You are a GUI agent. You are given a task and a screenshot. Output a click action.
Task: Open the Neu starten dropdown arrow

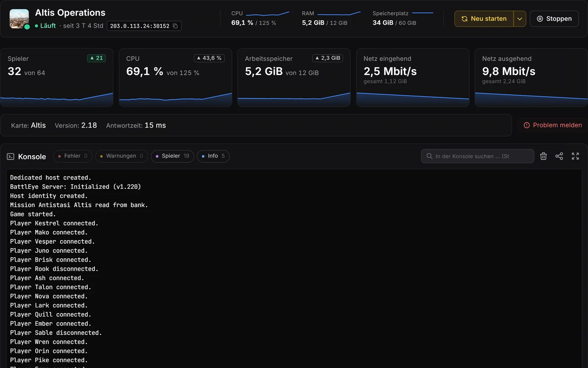(520, 19)
